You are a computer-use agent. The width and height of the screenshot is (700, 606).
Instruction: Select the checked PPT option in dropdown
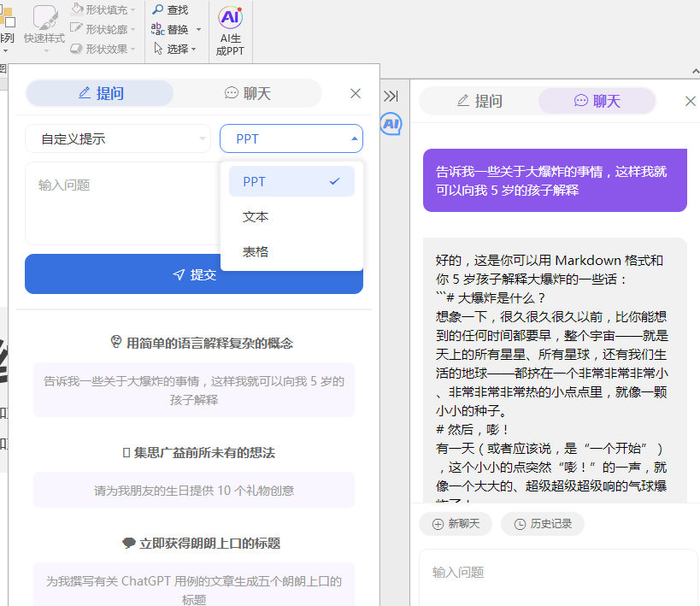pyautogui.click(x=291, y=181)
